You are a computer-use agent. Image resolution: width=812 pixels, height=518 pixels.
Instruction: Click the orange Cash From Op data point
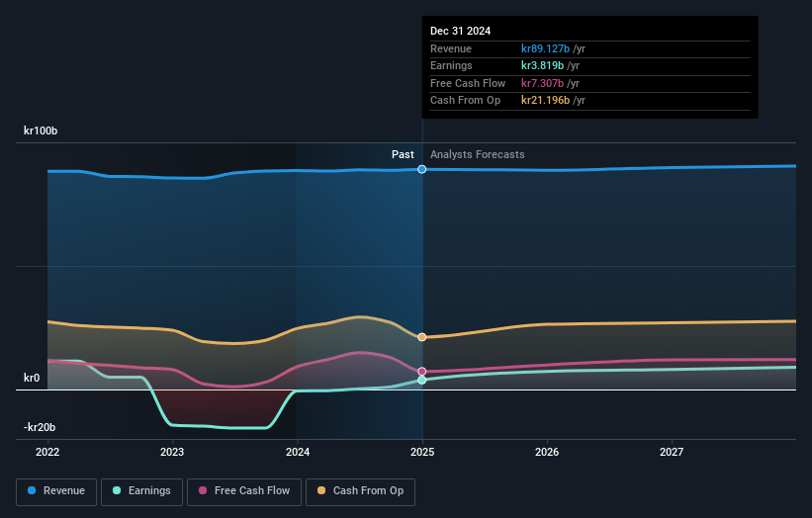422,337
